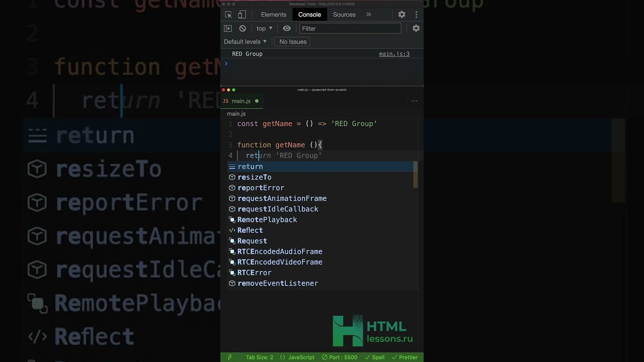Screen dimensions: 644x362
Task: Focus the console Filter field
Action: tap(350, 29)
